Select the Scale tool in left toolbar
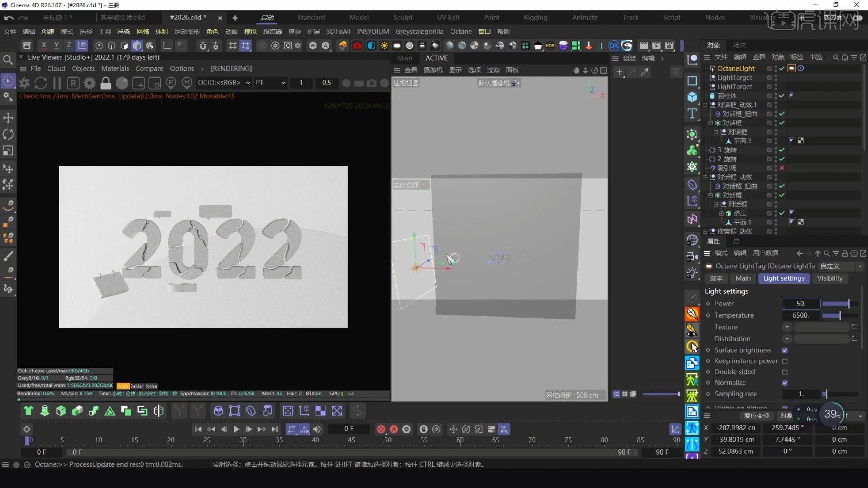This screenshot has height=488, width=868. click(8, 150)
